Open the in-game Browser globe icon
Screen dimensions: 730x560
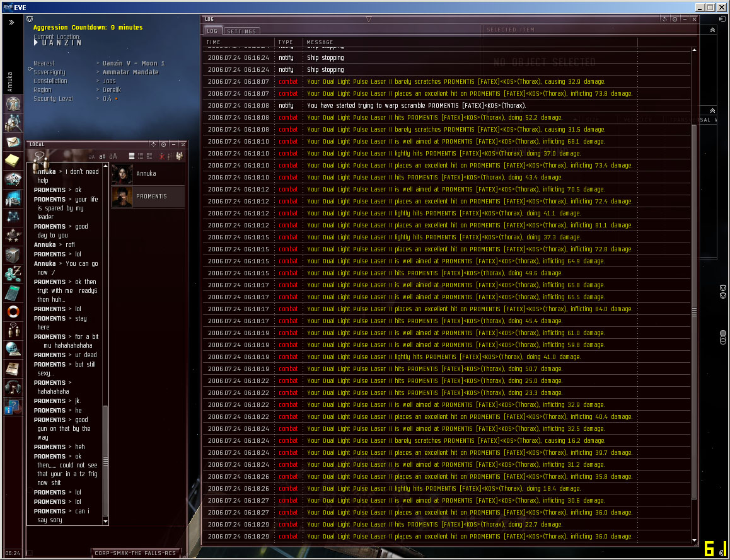(x=13, y=349)
